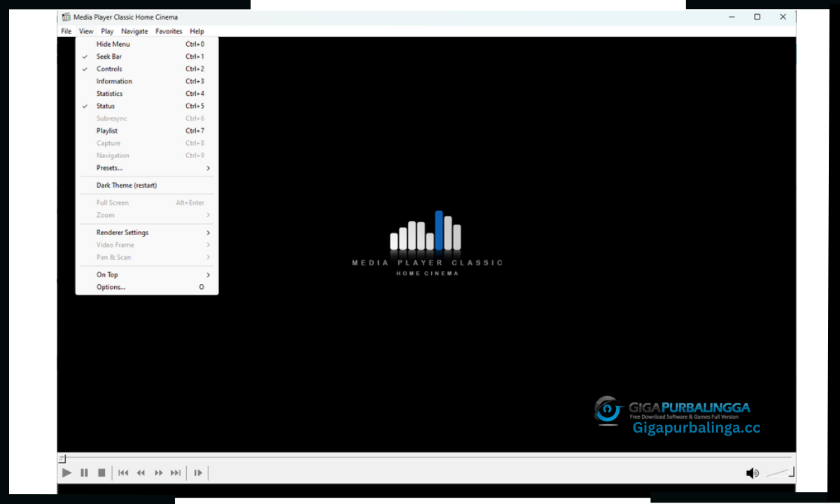The width and height of the screenshot is (840, 504).
Task: Mute audio with the speaker icon
Action: tap(752, 473)
